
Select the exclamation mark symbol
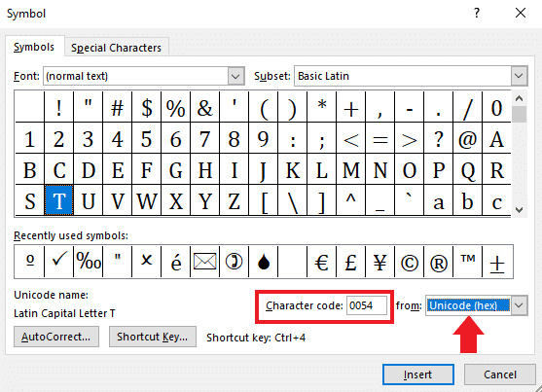(58, 107)
